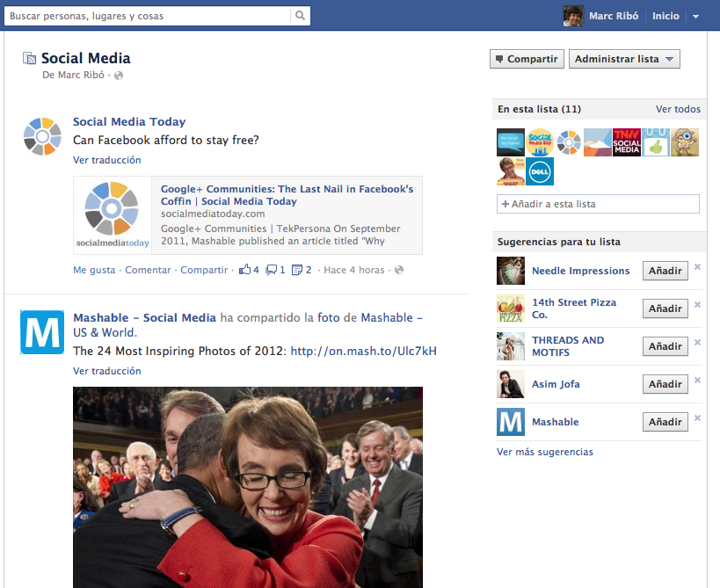Open Needle Impressions page link
Image resolution: width=720 pixels, height=588 pixels.
tap(581, 271)
